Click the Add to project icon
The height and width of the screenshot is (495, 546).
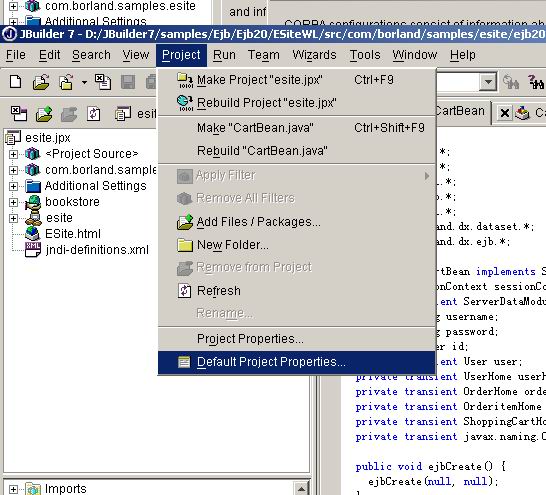[x=44, y=114]
